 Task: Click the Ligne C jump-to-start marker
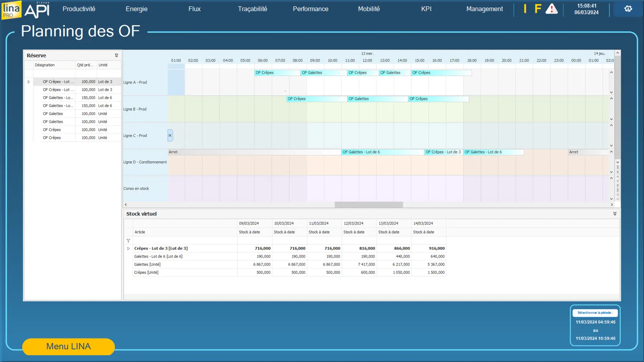point(170,136)
